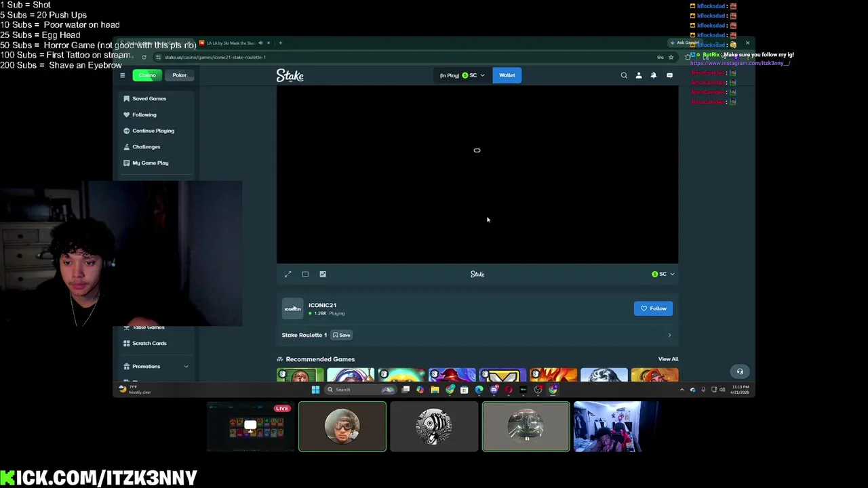Open Task View on the taskbar

tap(406, 390)
